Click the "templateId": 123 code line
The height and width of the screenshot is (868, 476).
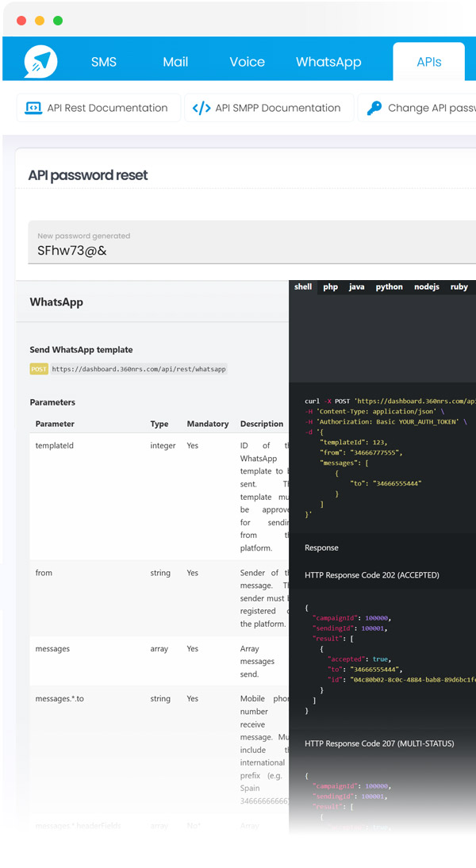[354, 442]
